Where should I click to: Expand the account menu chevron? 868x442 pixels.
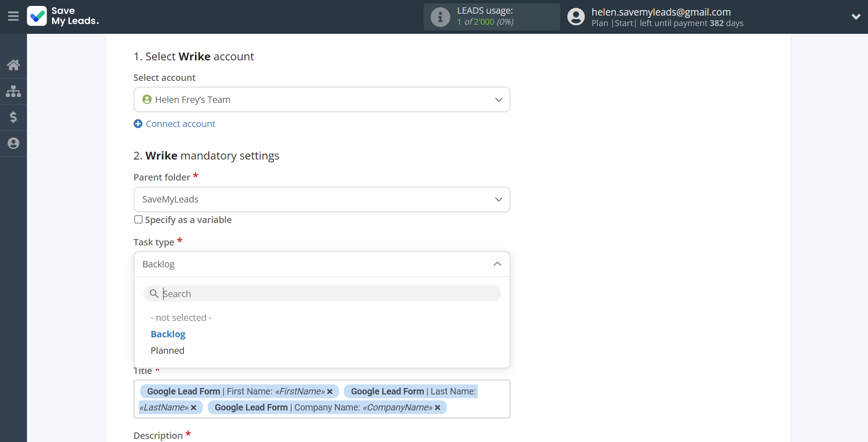point(856,17)
